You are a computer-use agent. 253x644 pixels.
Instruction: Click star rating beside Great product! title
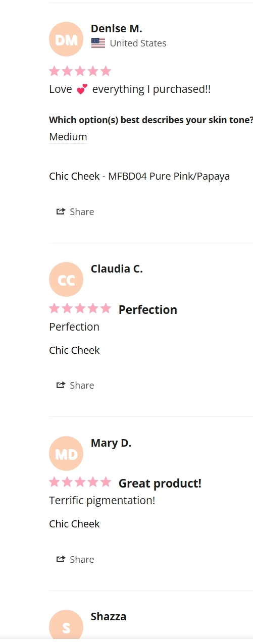pos(80,482)
